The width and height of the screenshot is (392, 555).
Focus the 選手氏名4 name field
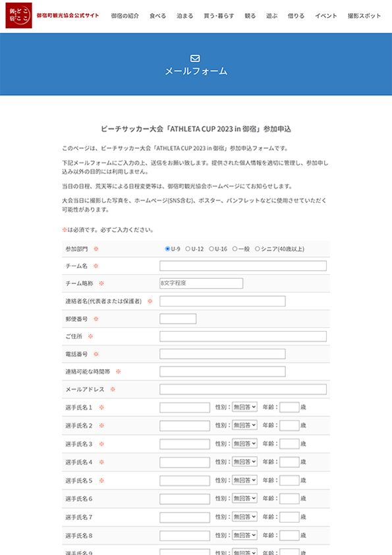[184, 462]
